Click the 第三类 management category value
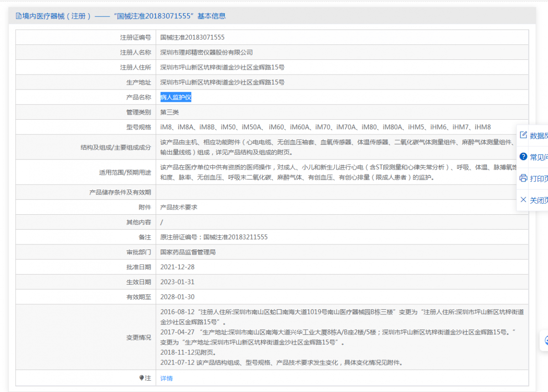The height and width of the screenshot is (392, 548). [x=169, y=112]
